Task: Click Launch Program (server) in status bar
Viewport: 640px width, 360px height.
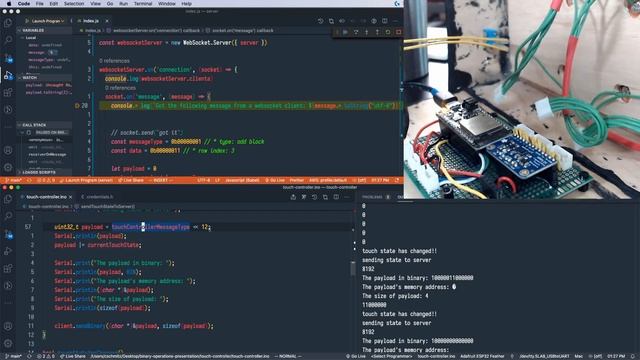Action: (86, 180)
